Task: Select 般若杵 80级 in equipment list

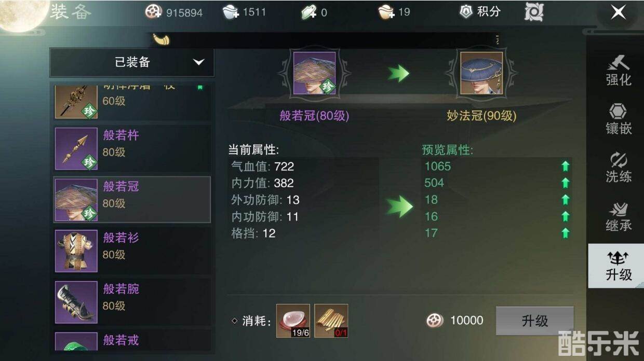Action: click(x=132, y=148)
